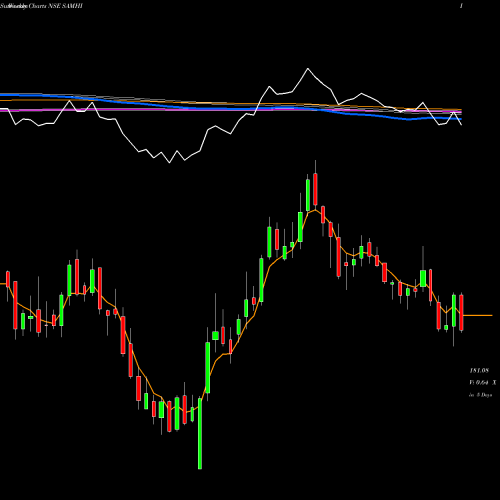Click the lowest trough of the white indicator line
The width and height of the screenshot is (500, 500).
pyautogui.click(x=169, y=162)
